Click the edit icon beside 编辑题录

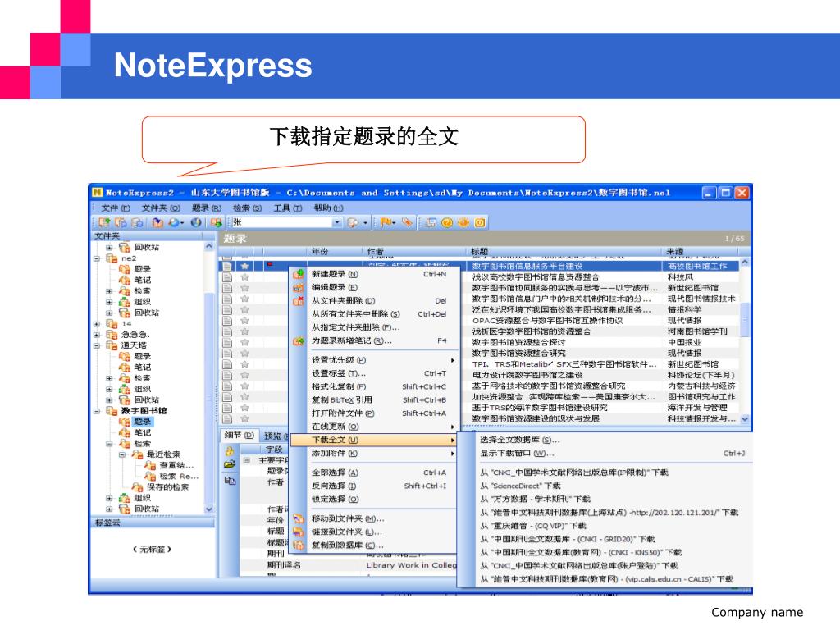tap(299, 288)
